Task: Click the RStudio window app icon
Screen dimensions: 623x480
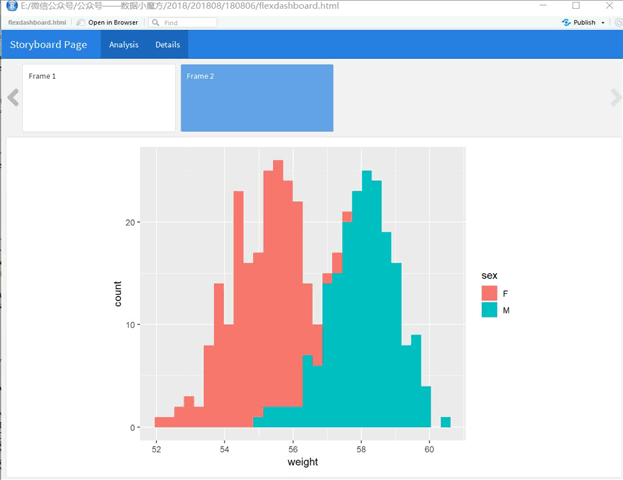Action: click(12, 6)
